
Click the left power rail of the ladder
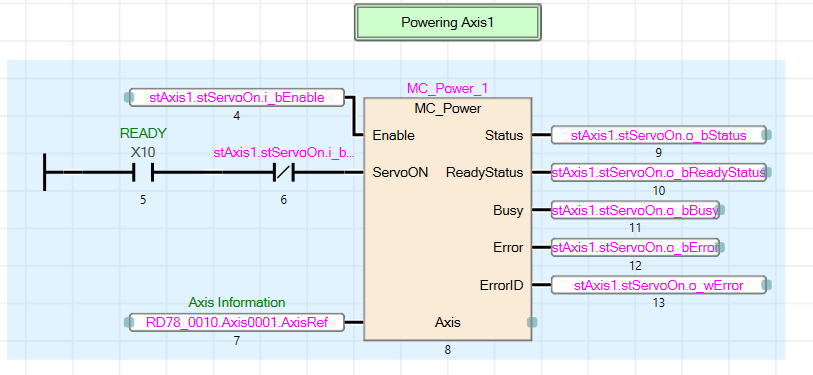(x=45, y=172)
